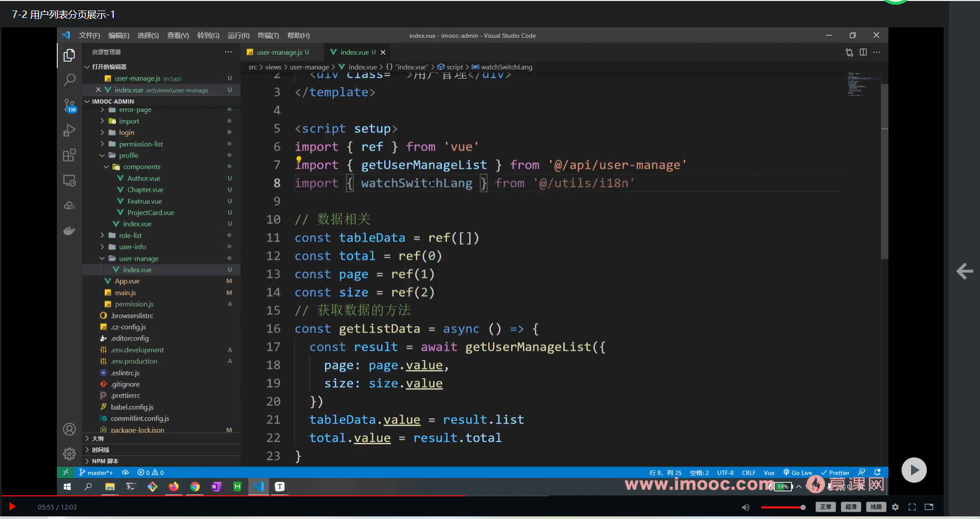Image resolution: width=980 pixels, height=519 pixels.
Task: Click the Prettier status bar item
Action: click(x=835, y=473)
